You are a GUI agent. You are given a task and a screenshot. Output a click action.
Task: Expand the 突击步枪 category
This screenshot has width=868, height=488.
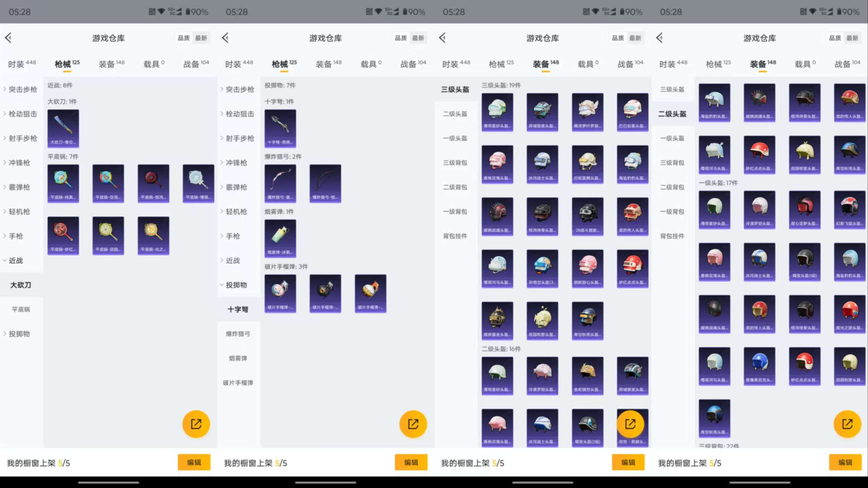21,89
